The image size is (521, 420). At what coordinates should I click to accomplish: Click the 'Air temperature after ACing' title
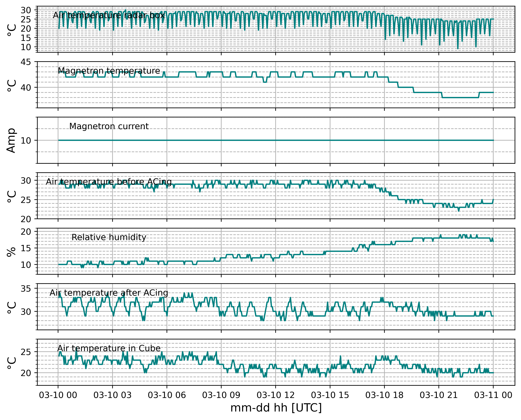(109, 293)
